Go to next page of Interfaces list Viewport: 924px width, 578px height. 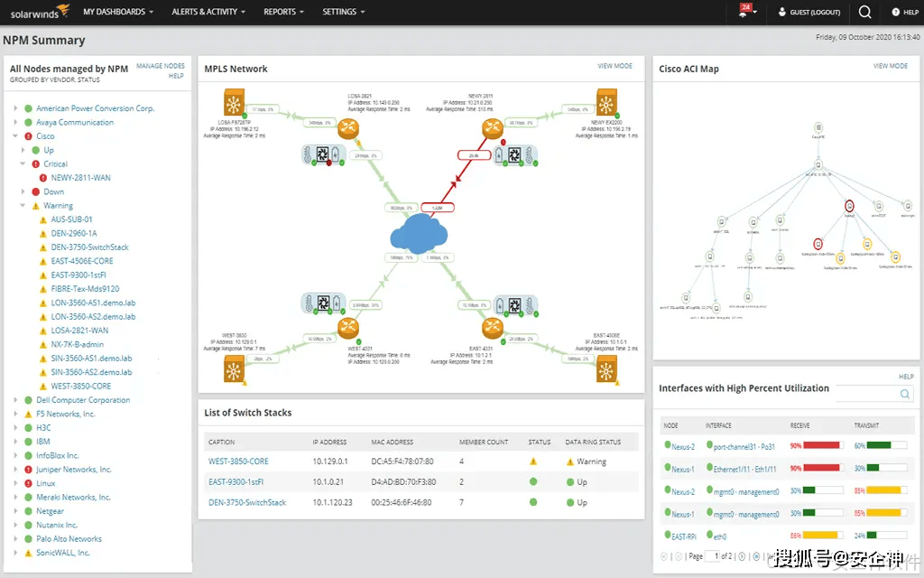742,556
